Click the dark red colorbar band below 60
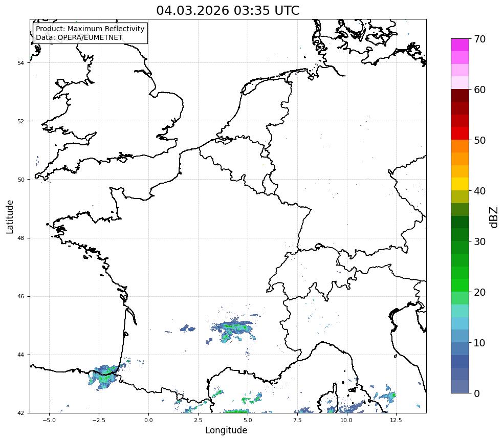 (460, 96)
